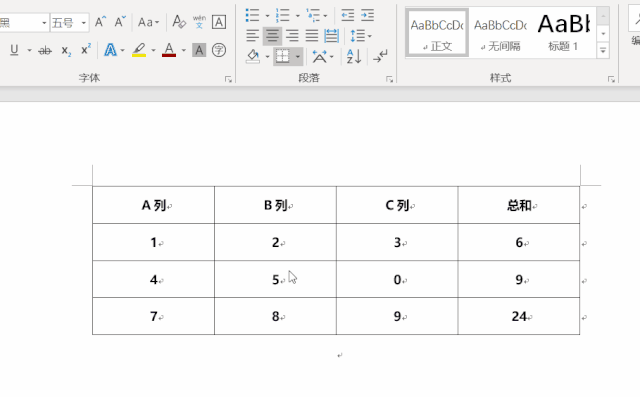The image size is (640, 397).
Task: Toggle show/hide paragraph marks icon
Action: 380,56
